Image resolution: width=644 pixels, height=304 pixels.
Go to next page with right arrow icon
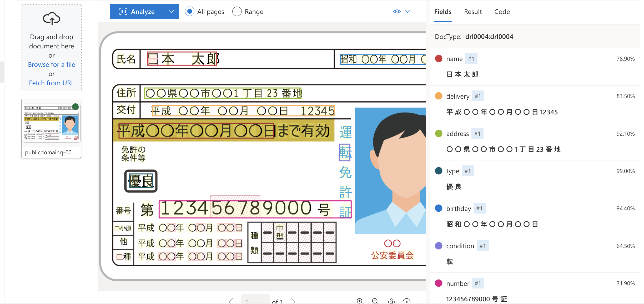coord(294,301)
